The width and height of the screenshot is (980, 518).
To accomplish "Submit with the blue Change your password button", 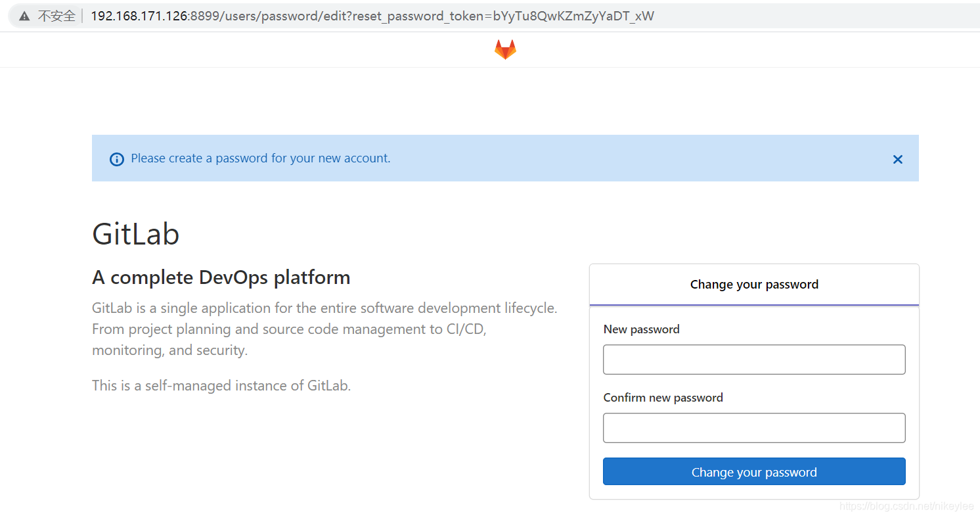I will 754,472.
